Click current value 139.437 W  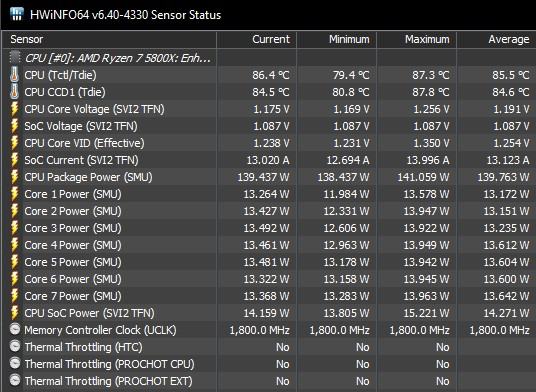(x=263, y=177)
